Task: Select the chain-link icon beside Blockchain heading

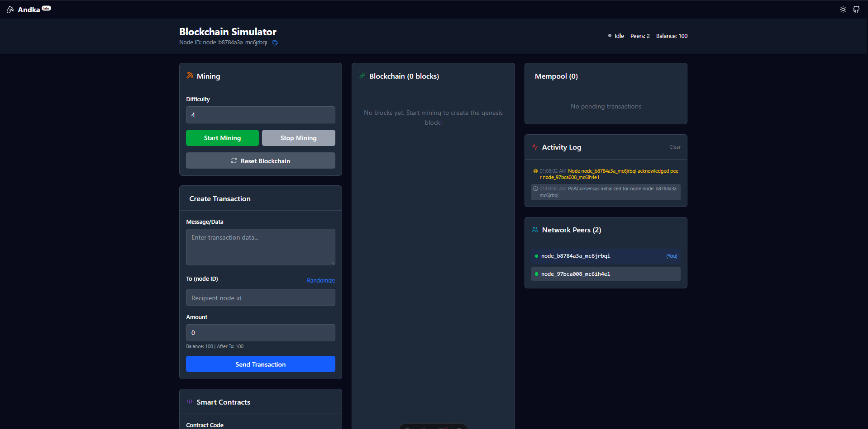Action: 362,75
